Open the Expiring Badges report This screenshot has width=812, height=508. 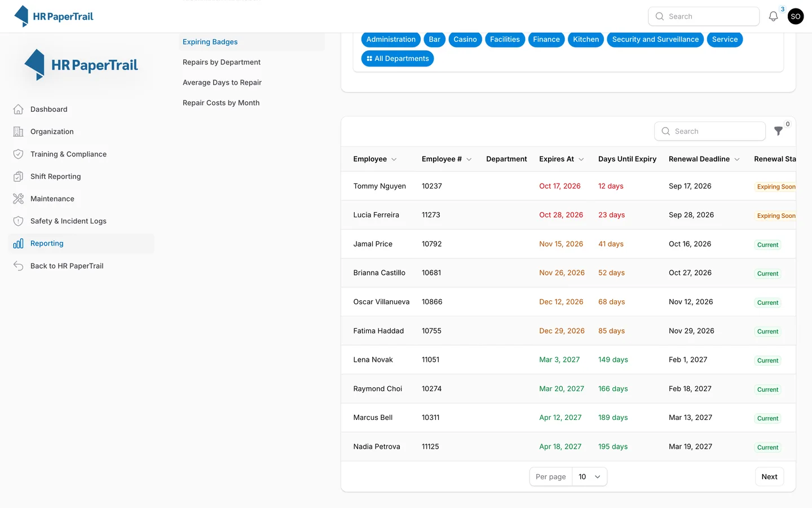point(251,42)
